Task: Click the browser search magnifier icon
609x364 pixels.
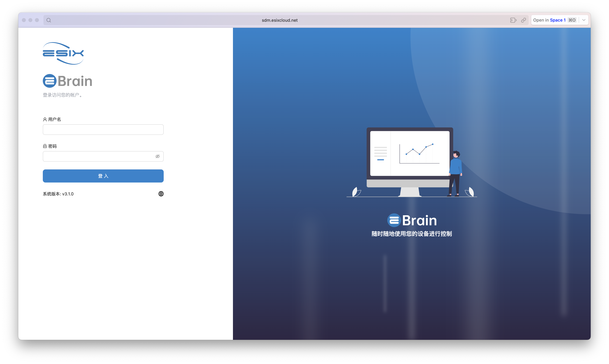Action: pos(49,20)
